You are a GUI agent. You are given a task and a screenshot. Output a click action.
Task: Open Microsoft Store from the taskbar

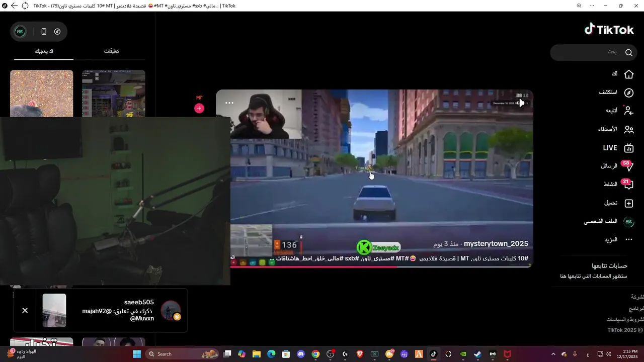tap(286, 354)
